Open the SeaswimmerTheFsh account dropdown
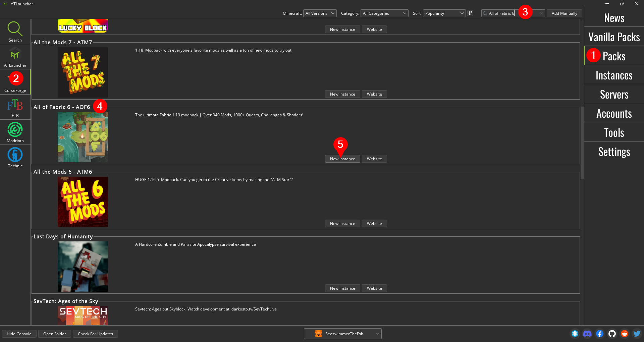This screenshot has height=342, width=644. 342,334
